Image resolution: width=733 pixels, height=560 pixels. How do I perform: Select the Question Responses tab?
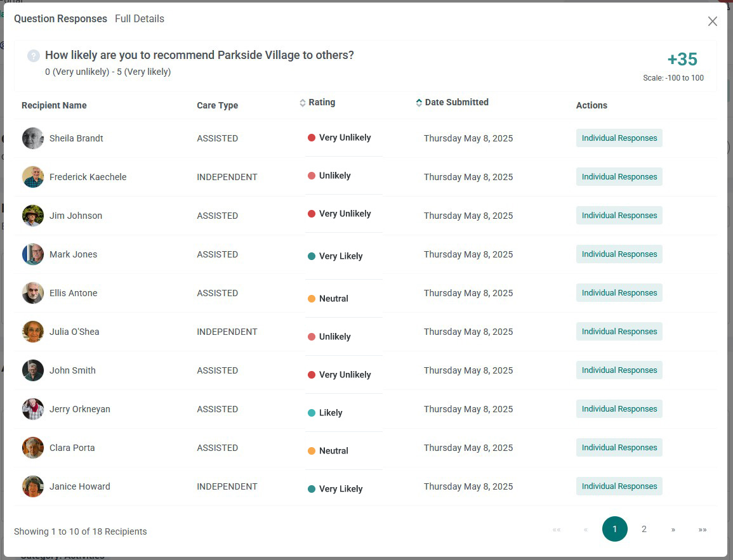pos(60,18)
